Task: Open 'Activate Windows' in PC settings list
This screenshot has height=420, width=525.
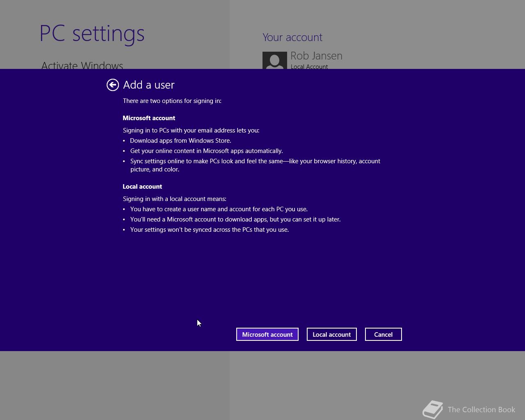Action: 82,65
